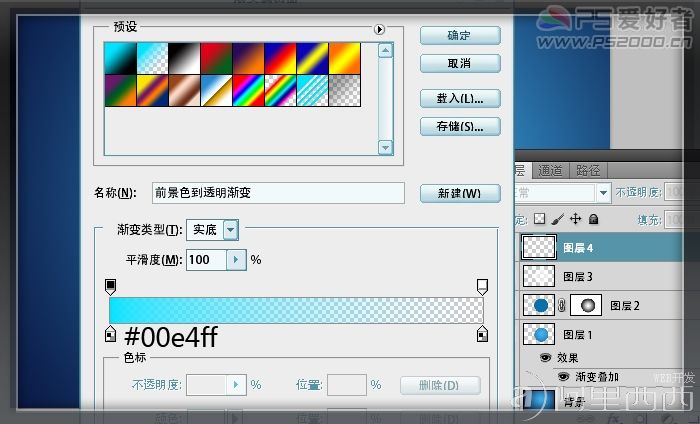Image resolution: width=700 pixels, height=424 pixels.
Task: Open the presets panel flyout menu arrow
Action: [379, 29]
